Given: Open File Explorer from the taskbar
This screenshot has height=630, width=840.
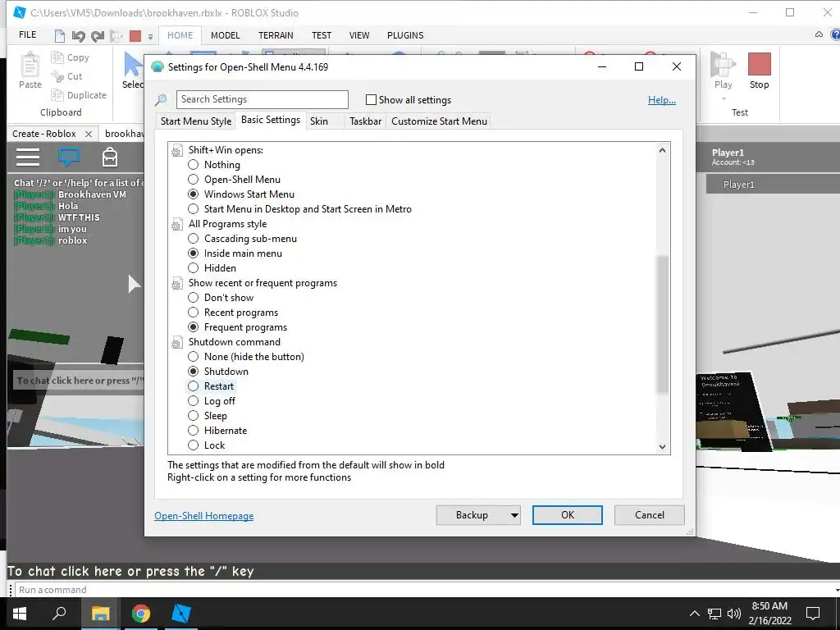Looking at the screenshot, I should [100, 614].
